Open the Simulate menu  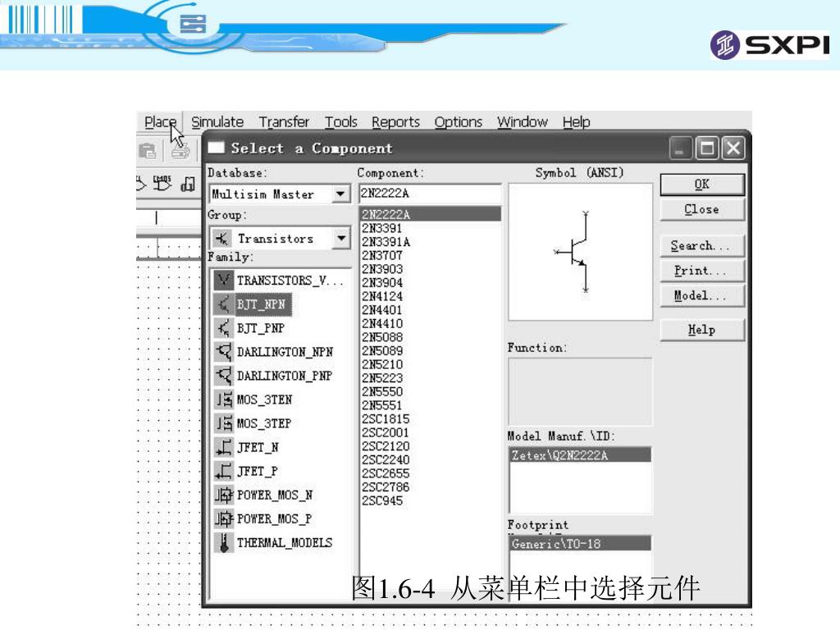click(x=217, y=122)
